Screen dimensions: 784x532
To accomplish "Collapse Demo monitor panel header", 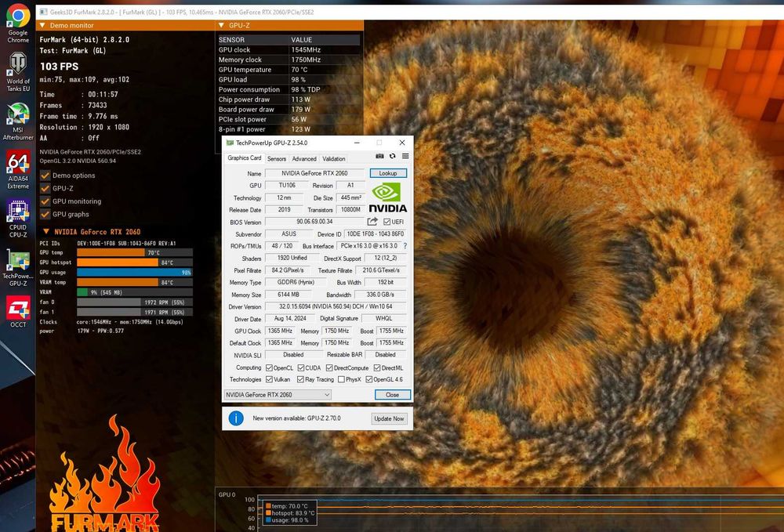I will click(x=125, y=25).
